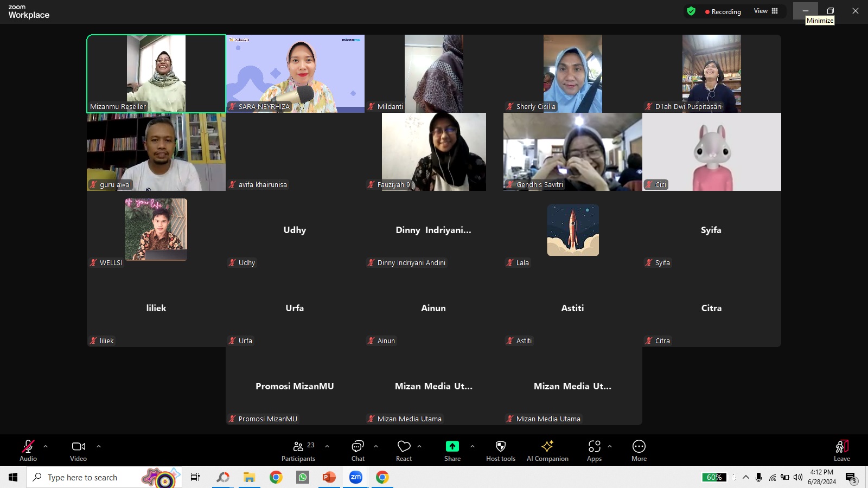Unmute microphone with the Audio button
Screen dimensions: 868x488
click(28, 451)
